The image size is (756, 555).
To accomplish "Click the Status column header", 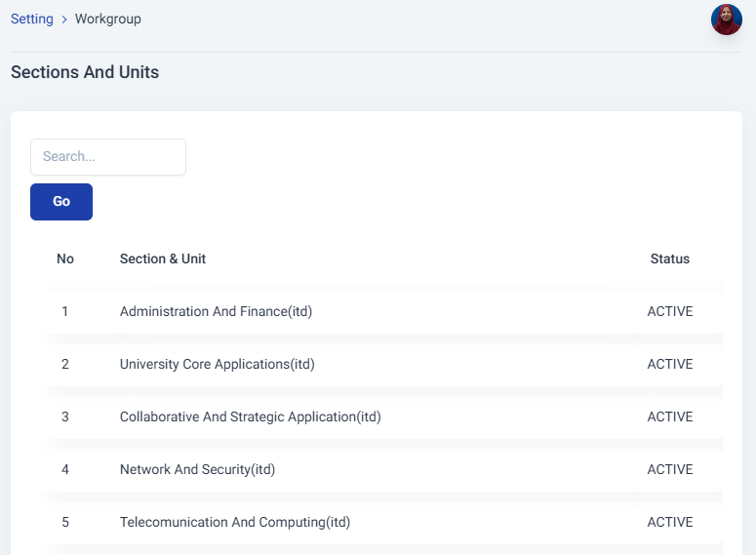I will (x=669, y=258).
